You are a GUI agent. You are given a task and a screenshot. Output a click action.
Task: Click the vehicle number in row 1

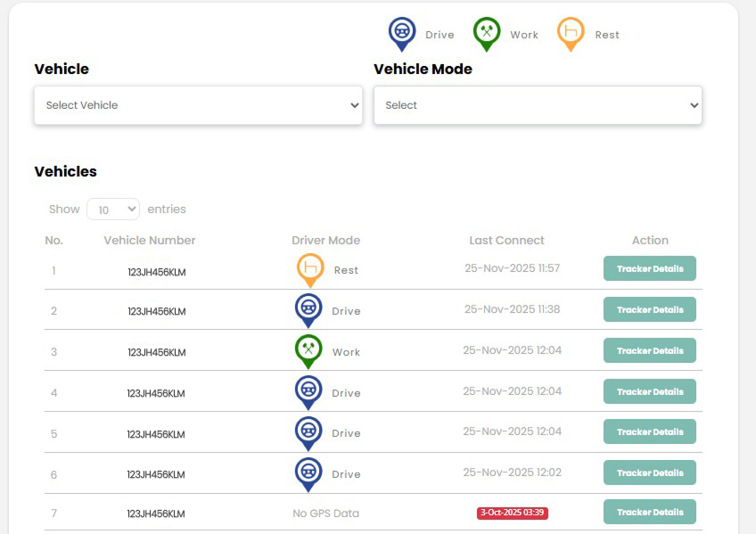(x=157, y=272)
